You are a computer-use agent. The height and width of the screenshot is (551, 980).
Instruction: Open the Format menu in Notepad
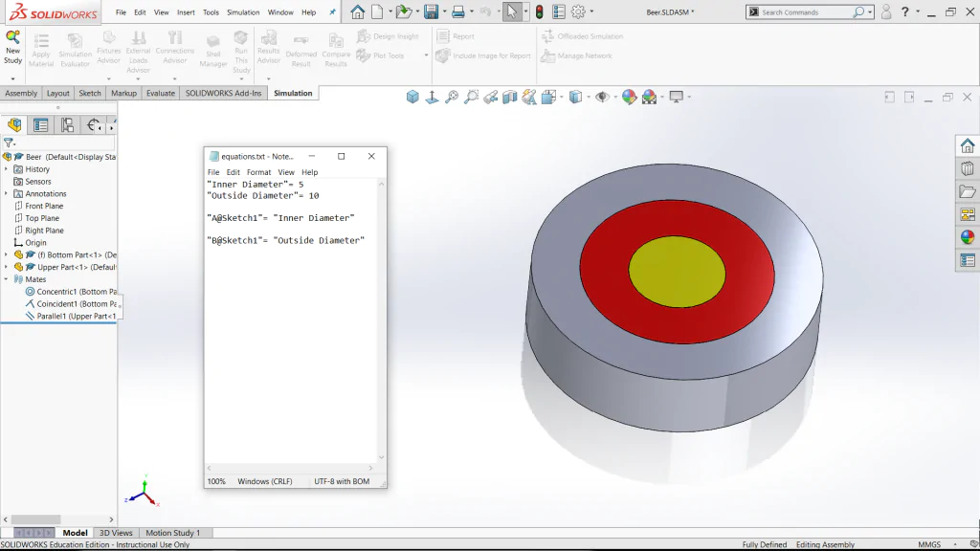pos(258,172)
